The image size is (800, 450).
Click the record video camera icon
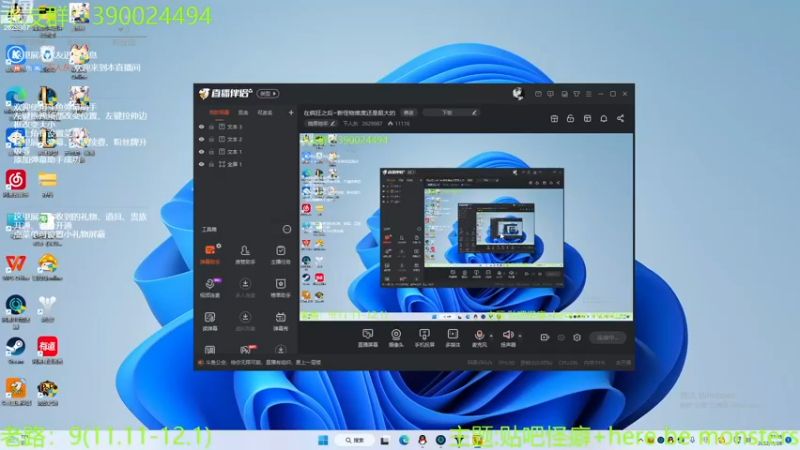click(x=544, y=337)
